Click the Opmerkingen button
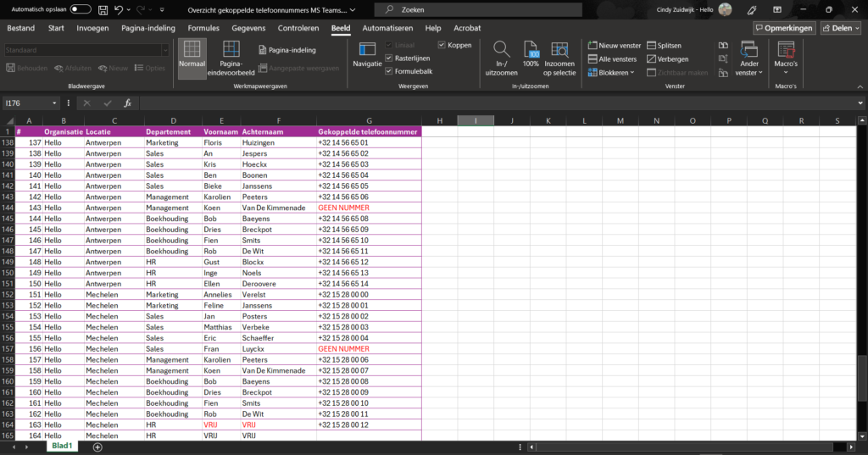Screen dimensions: 868x455 pos(784,28)
